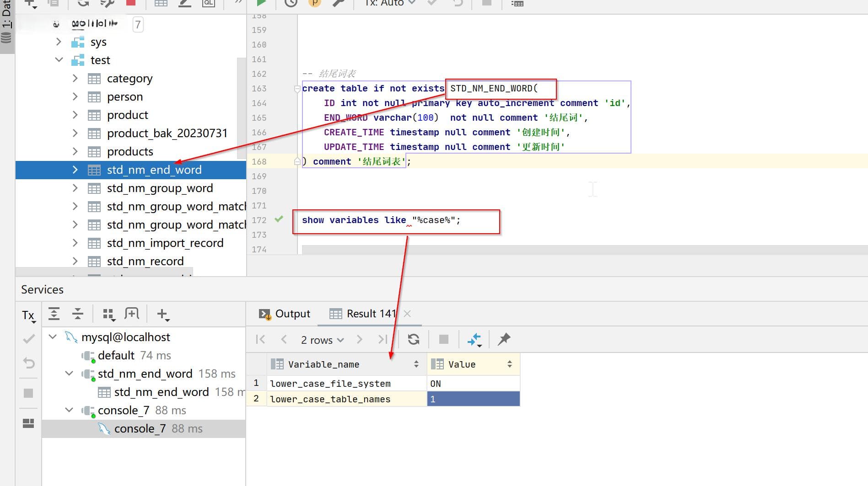
Task: Click the jump to query console icon
Action: (x=209, y=3)
